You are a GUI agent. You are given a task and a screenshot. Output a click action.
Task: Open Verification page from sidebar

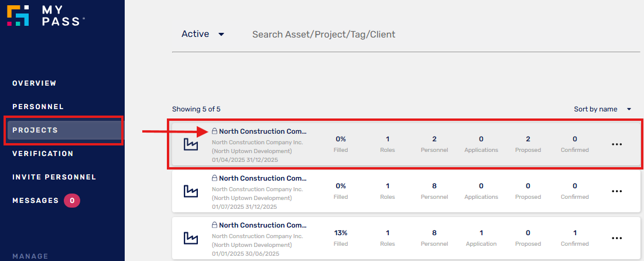pos(43,154)
